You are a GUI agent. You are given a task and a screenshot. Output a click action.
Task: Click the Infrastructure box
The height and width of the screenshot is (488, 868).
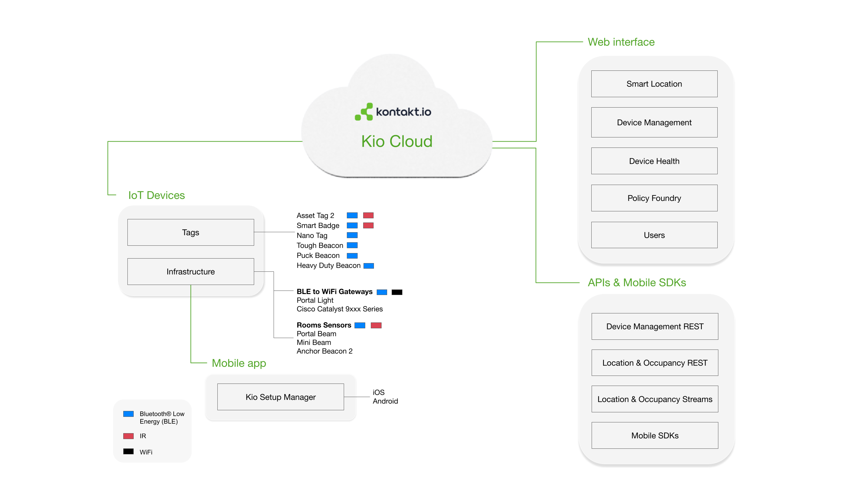pos(191,272)
